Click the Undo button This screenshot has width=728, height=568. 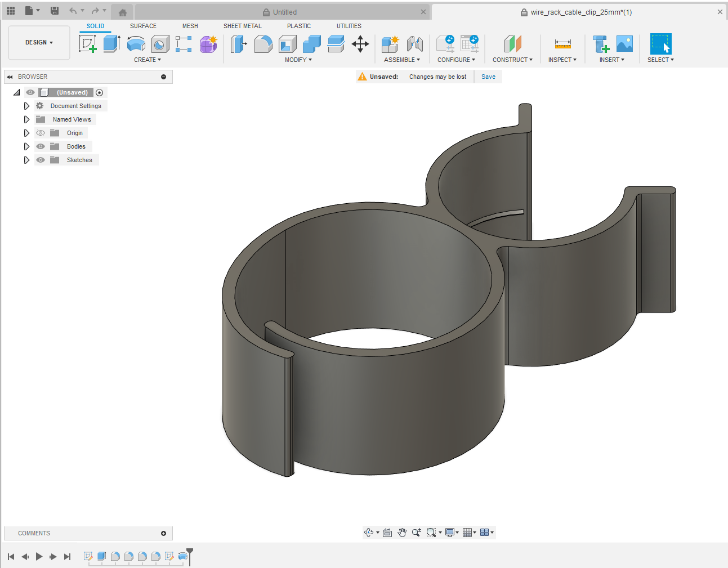73,11
